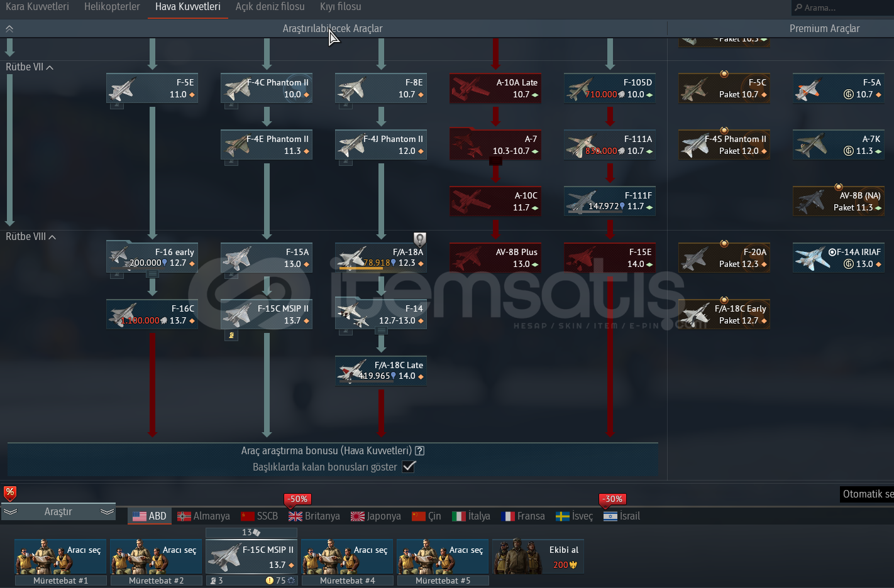Select the İsveç nation tab
The width and height of the screenshot is (894, 588).
tap(575, 516)
